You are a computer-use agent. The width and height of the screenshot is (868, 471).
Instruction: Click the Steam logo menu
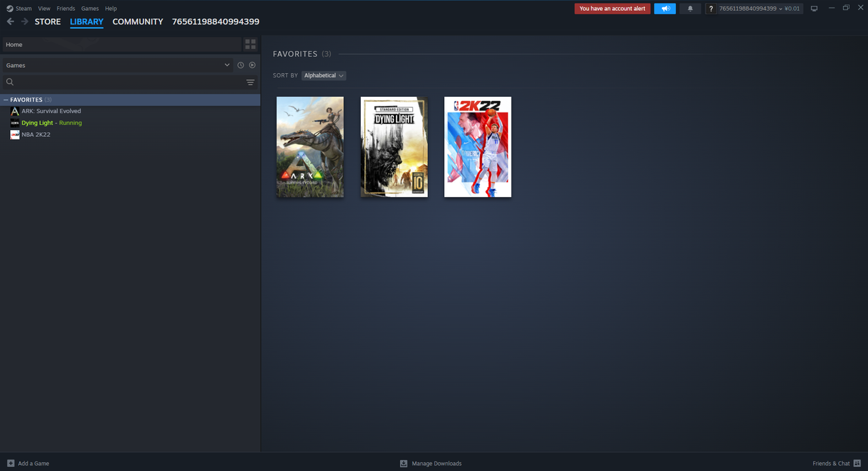[x=19, y=9]
